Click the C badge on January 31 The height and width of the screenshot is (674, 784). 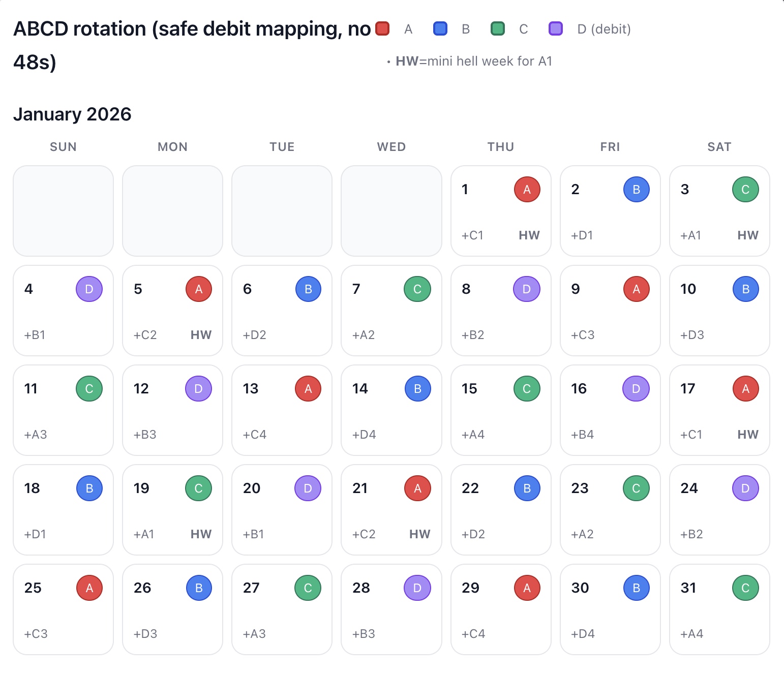tap(745, 588)
